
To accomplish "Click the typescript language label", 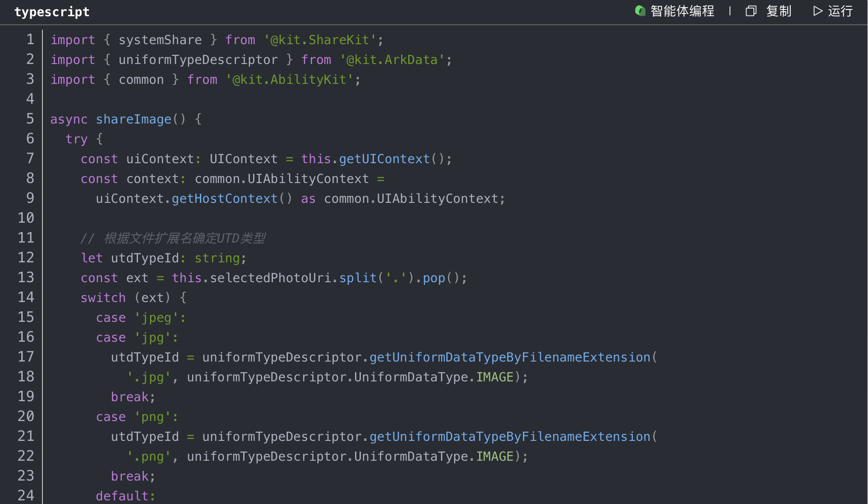I will click(52, 12).
